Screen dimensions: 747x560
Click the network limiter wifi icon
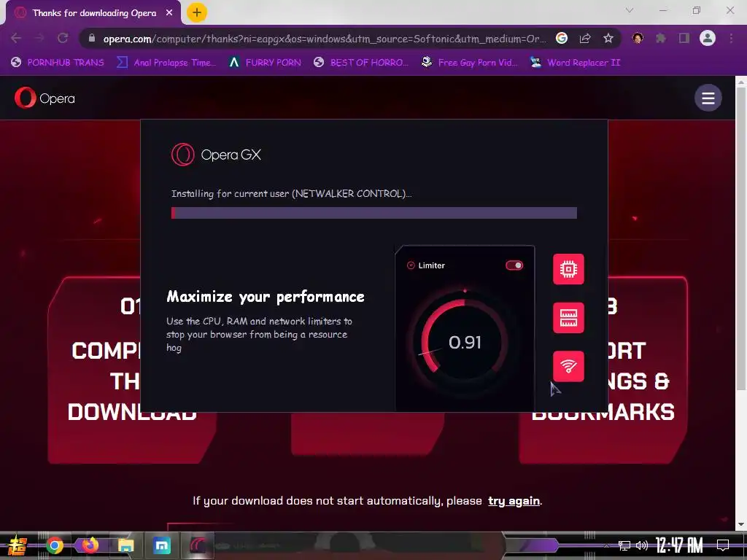point(568,366)
